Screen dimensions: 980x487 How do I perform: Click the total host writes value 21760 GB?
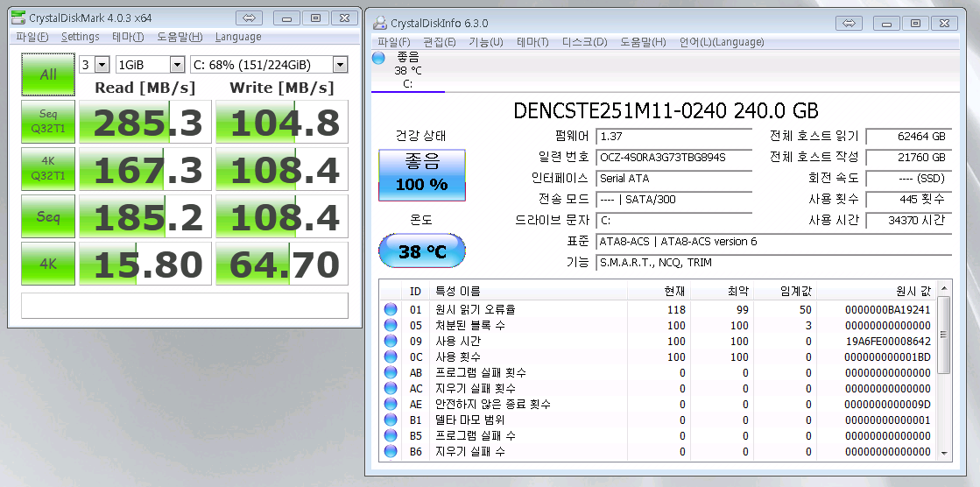pos(909,158)
